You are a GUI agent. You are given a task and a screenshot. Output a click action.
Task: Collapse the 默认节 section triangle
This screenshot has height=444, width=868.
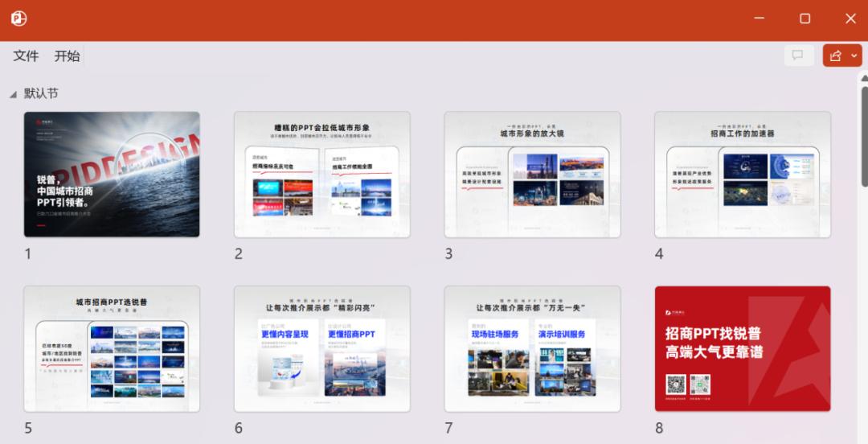[14, 95]
